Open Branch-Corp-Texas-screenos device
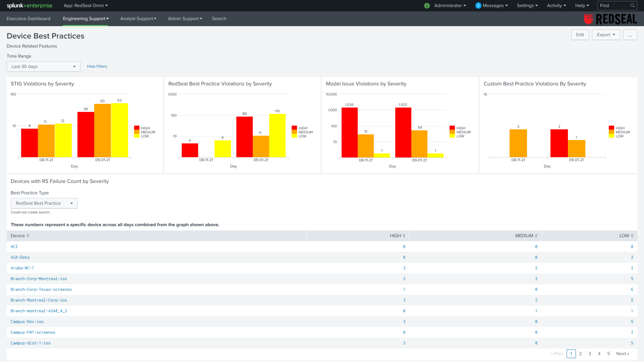This screenshot has width=644, height=362. (41, 289)
